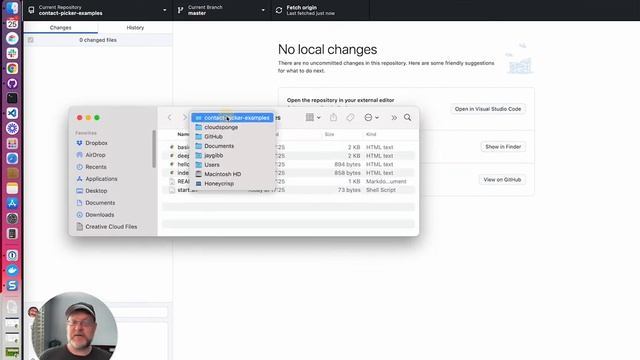The image size is (640, 360).
Task: Open Finder view options dropdown
Action: pos(313,118)
